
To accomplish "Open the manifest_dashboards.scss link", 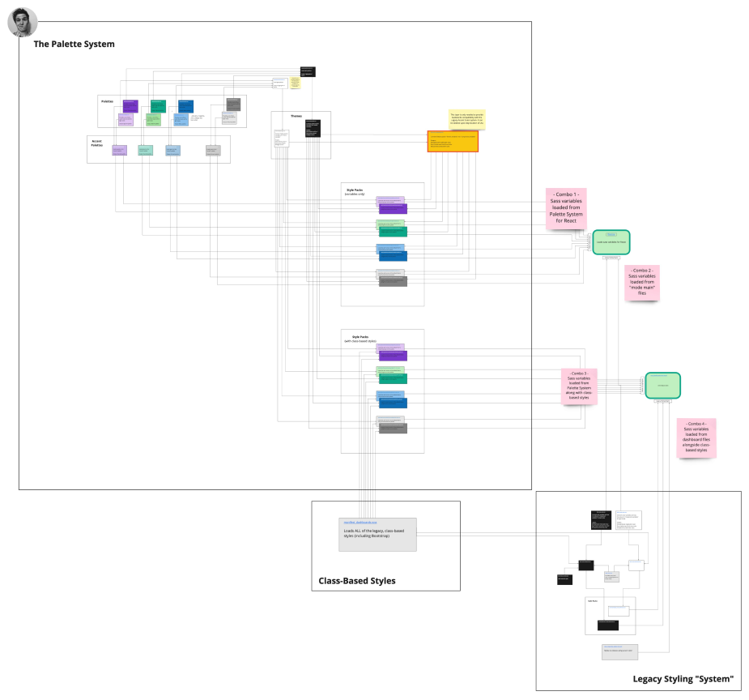I will click(x=360, y=523).
